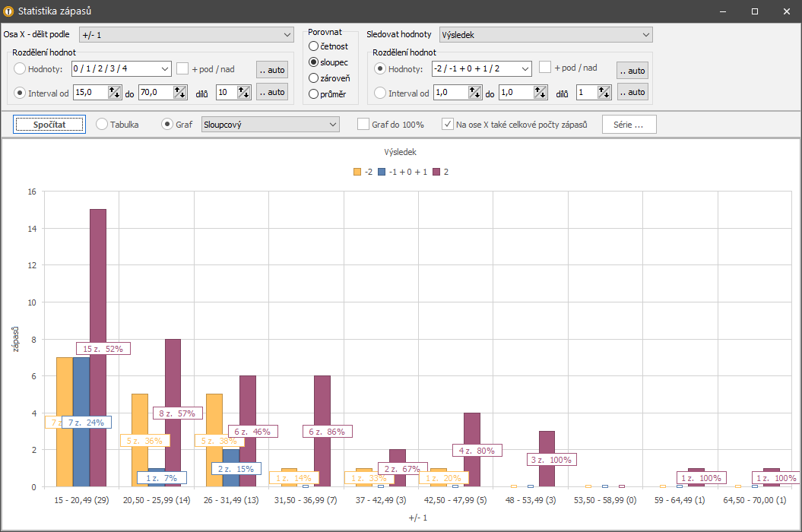Click the stepper on dílů 10 field
Screen dimensions: 802x532
point(244,92)
